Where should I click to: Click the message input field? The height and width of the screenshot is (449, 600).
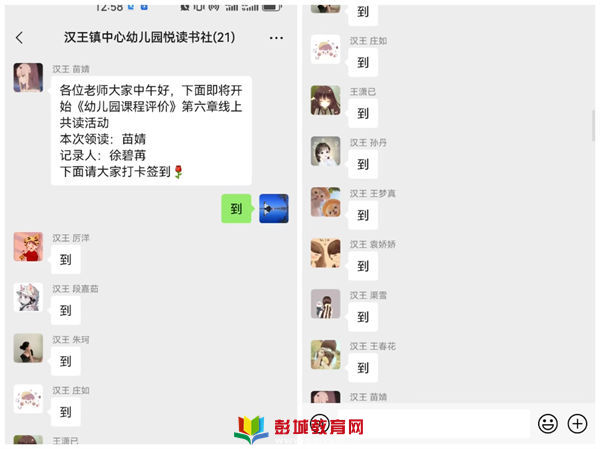click(x=432, y=423)
